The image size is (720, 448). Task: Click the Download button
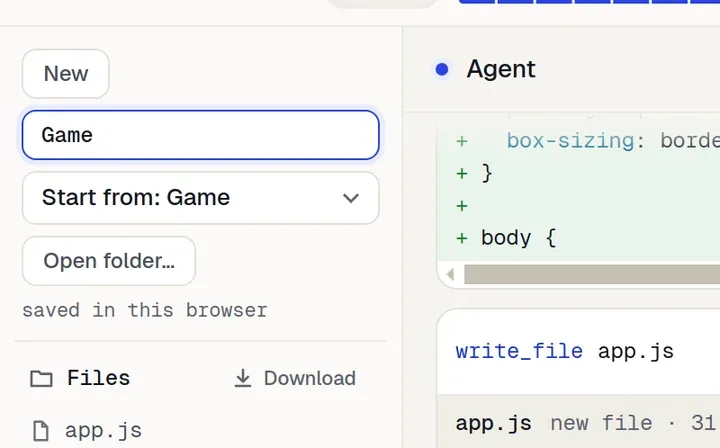295,379
